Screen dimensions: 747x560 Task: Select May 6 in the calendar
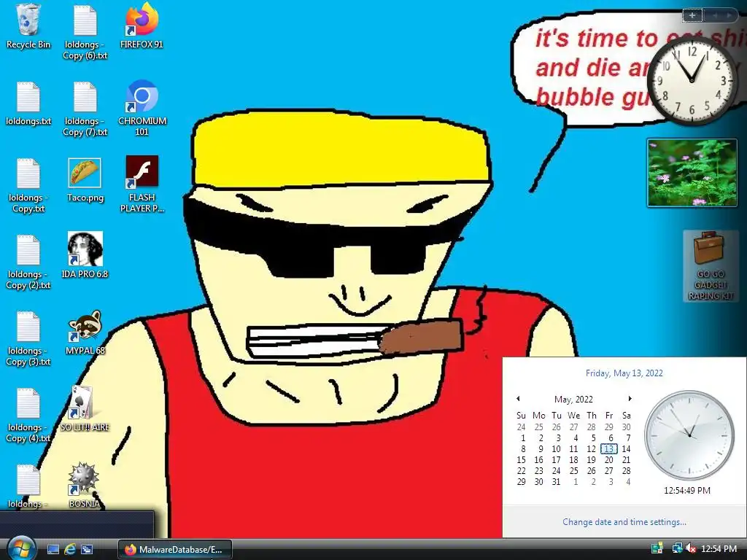coord(611,437)
